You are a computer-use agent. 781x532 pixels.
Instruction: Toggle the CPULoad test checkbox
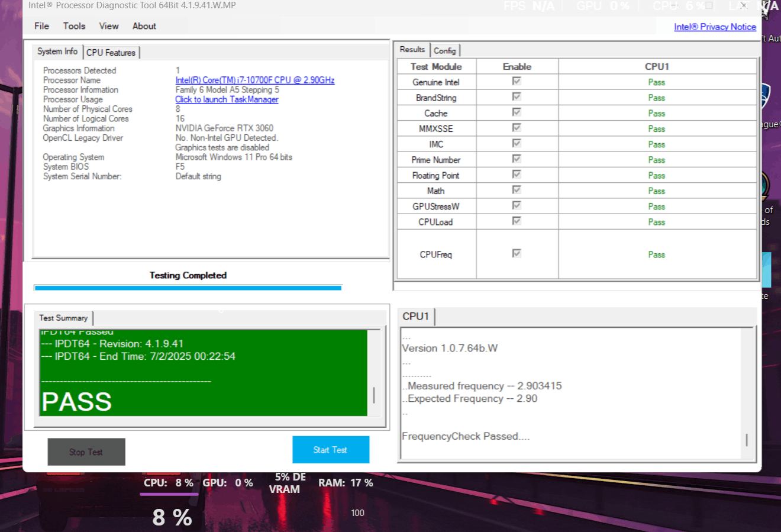(517, 221)
